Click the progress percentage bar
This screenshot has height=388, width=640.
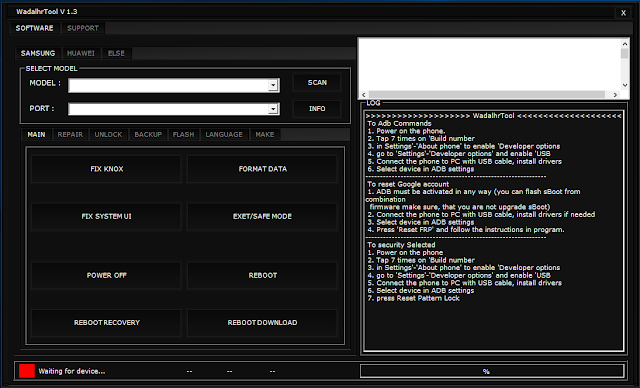tap(492, 371)
